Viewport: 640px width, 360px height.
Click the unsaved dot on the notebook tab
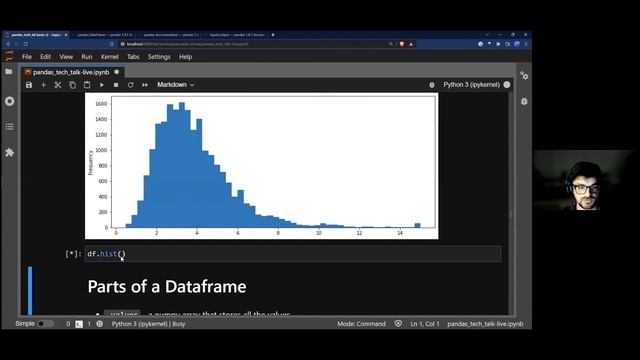click(x=117, y=72)
